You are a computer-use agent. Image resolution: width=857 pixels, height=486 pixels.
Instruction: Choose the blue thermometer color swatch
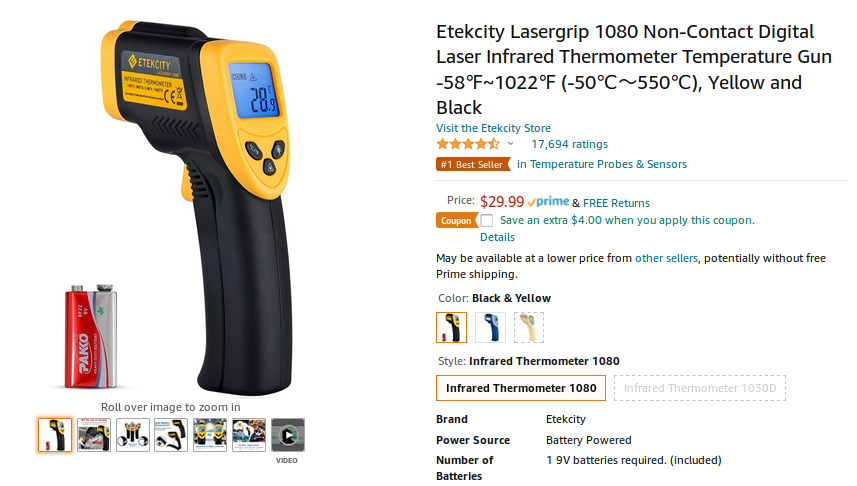click(x=490, y=327)
